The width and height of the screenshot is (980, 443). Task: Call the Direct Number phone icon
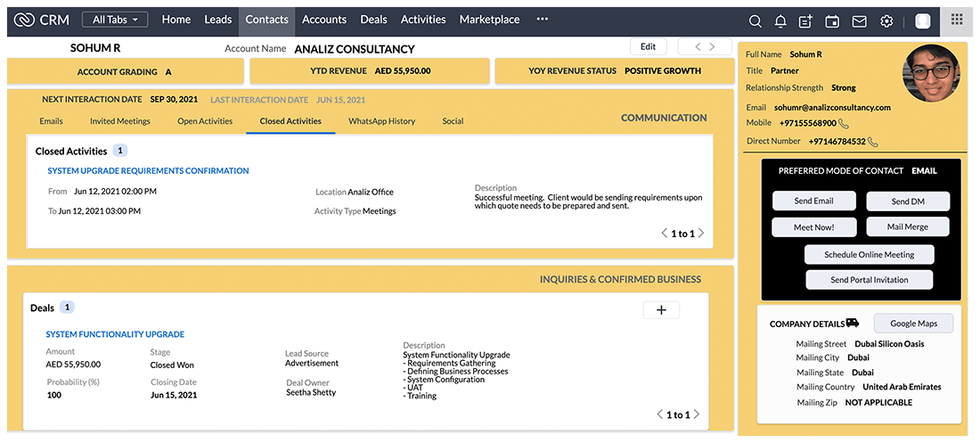(873, 142)
